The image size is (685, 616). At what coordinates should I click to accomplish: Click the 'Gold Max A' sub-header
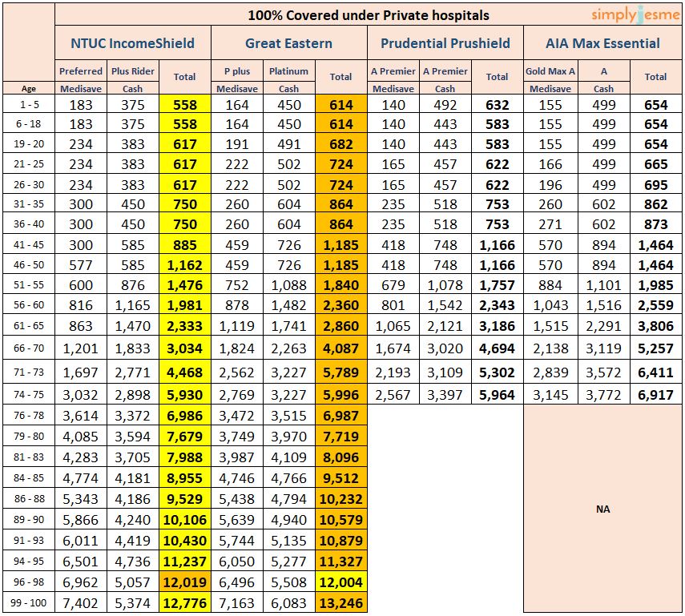(x=550, y=71)
